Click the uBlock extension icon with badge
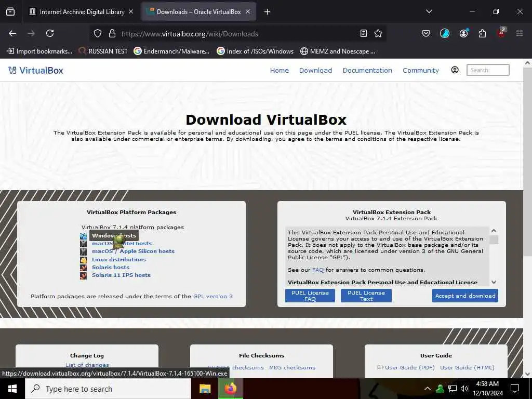The width and height of the screenshot is (532, 399). tap(501, 33)
